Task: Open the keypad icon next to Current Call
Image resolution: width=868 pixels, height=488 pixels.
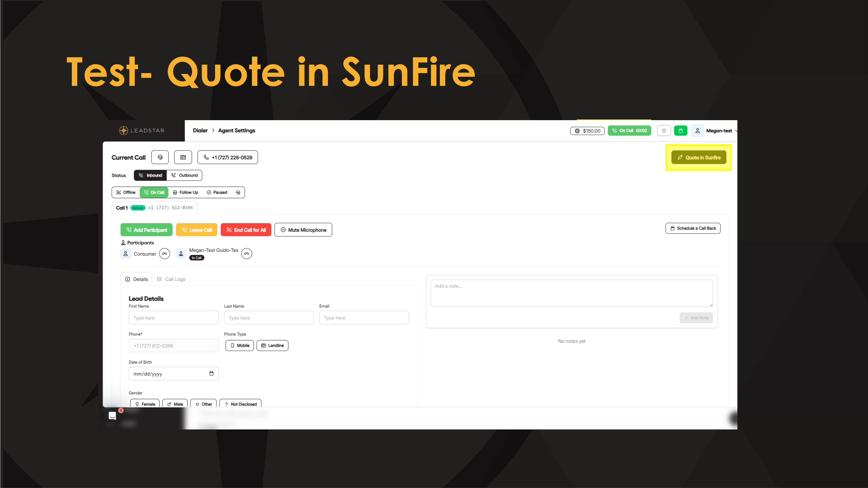Action: [x=183, y=157]
